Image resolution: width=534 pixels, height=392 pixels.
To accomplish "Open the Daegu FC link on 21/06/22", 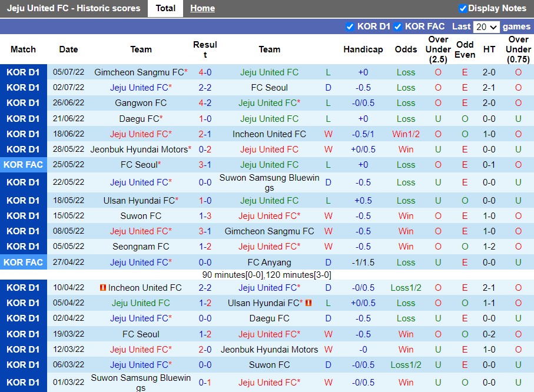I will pyautogui.click(x=139, y=119).
